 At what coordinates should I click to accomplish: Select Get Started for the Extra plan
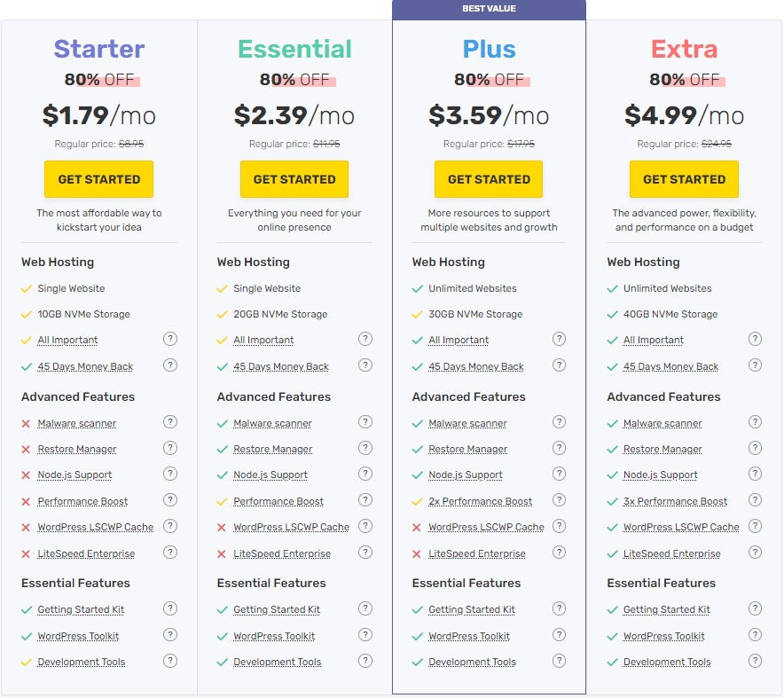coord(684,179)
